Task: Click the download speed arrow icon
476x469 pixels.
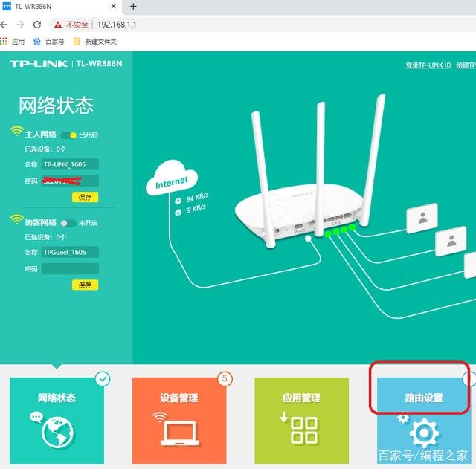Action: (178, 213)
